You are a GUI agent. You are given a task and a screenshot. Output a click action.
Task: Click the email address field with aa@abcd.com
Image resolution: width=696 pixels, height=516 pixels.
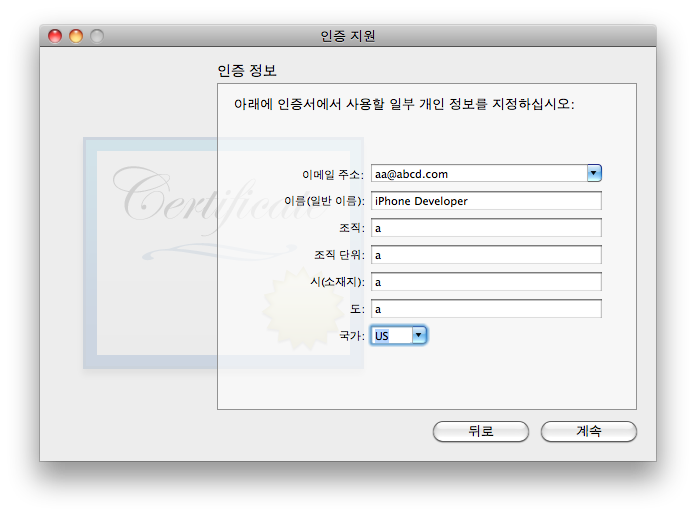coord(479,174)
